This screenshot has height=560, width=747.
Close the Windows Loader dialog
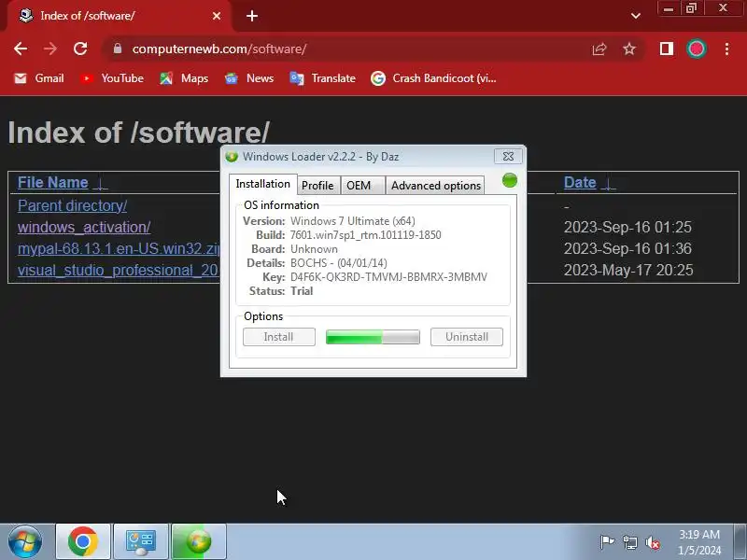(x=508, y=156)
